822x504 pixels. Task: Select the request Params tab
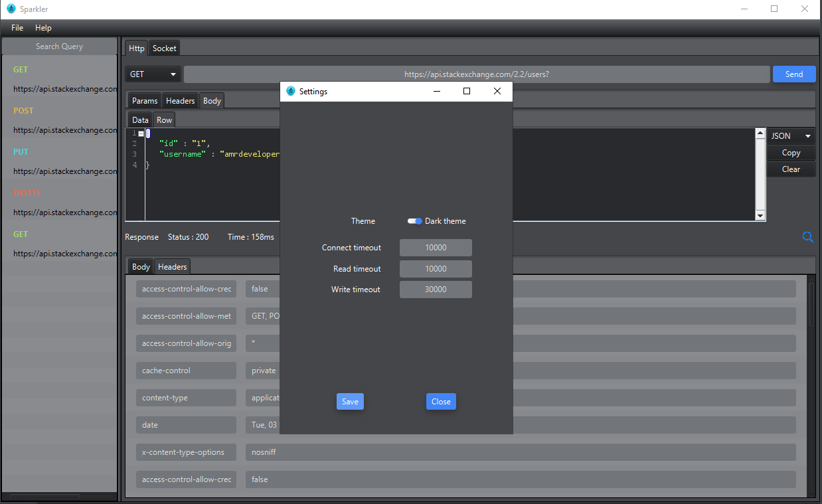[x=145, y=101]
